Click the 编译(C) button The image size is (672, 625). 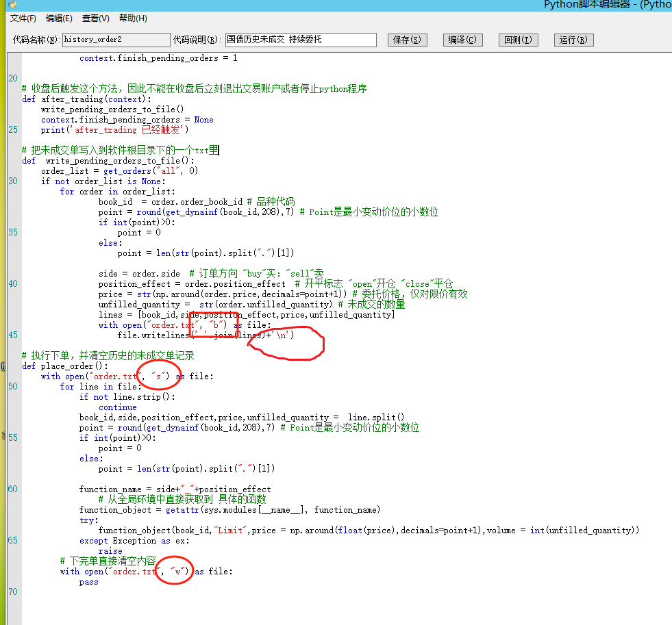coord(463,40)
